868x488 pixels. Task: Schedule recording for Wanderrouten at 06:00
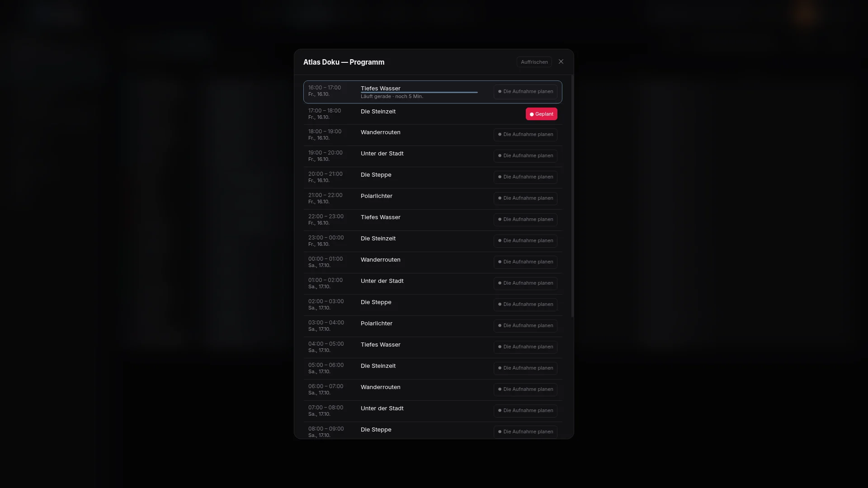(525, 389)
